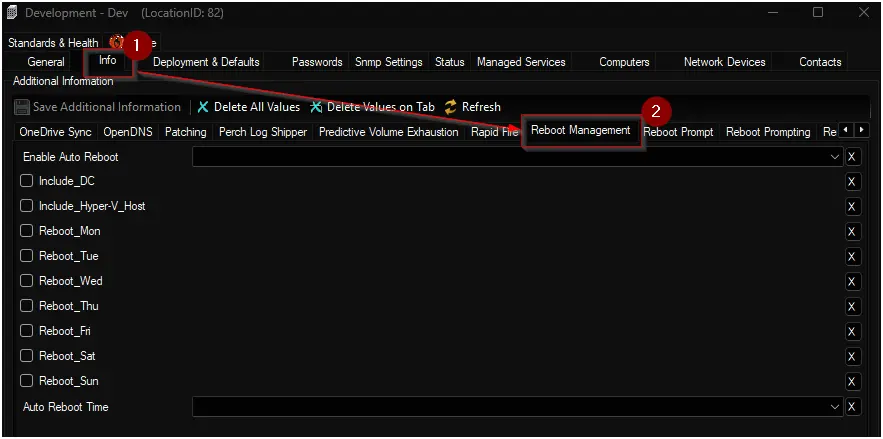Clear the Reboot_Mon value with X
This screenshot has width=883, height=439.
pyautogui.click(x=853, y=231)
